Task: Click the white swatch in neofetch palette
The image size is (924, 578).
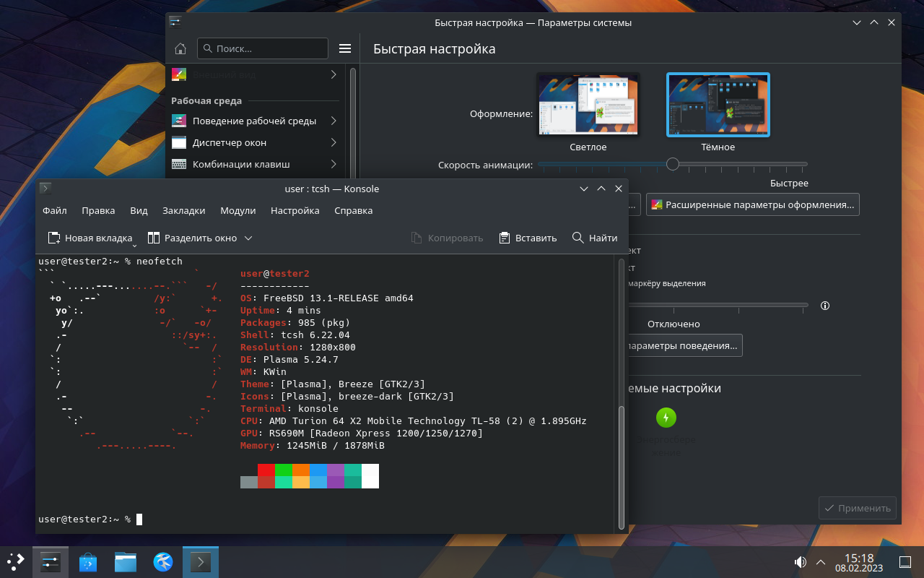Action: click(x=370, y=476)
